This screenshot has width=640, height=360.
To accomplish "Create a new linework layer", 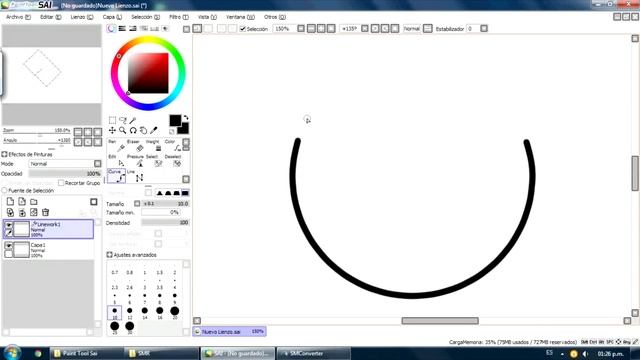I will pos(22,202).
